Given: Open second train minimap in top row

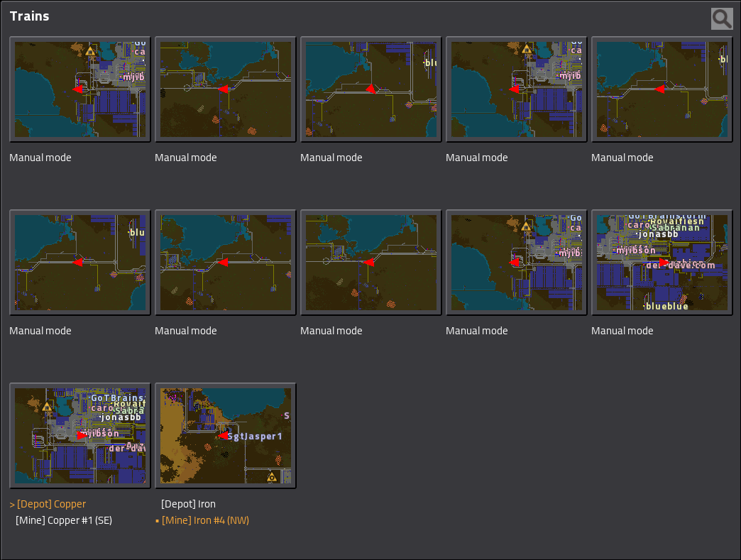Looking at the screenshot, I should 226,89.
